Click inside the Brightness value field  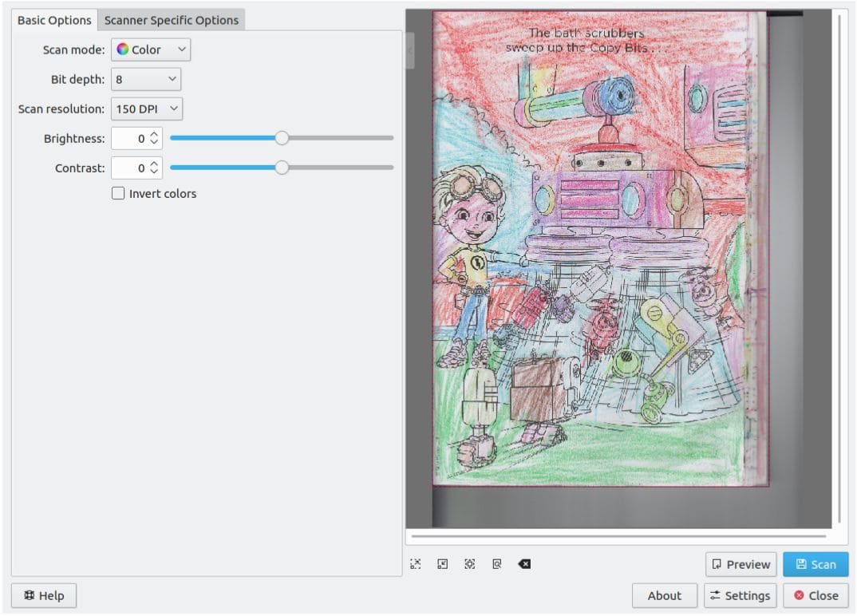coord(134,138)
